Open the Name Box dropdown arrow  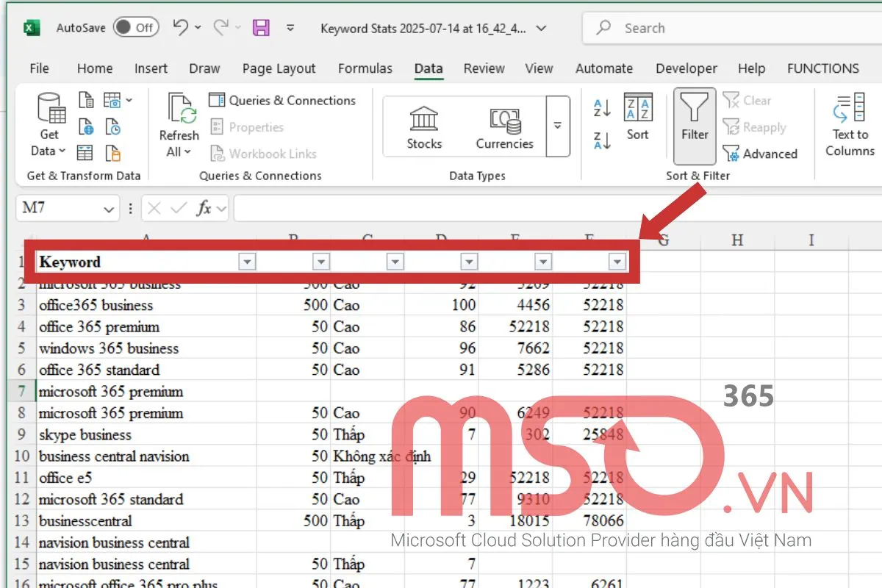pos(109,209)
